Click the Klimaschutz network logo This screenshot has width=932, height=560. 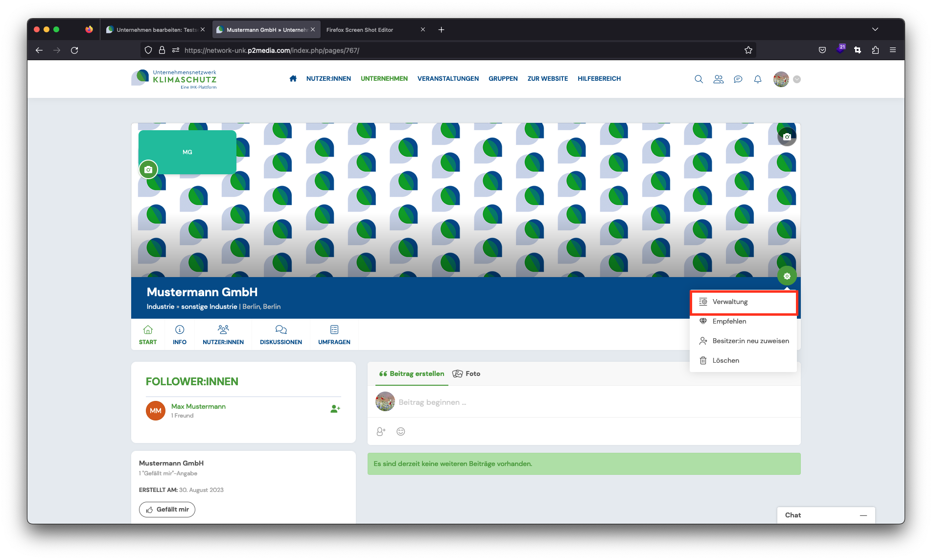click(x=174, y=79)
